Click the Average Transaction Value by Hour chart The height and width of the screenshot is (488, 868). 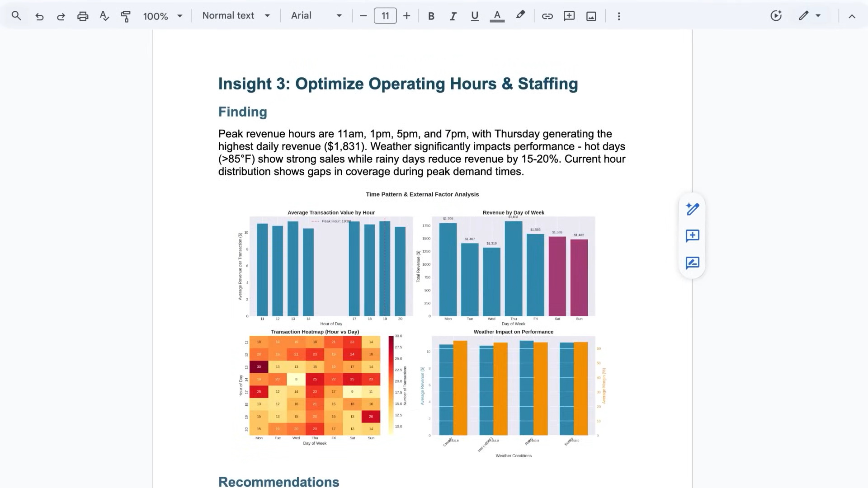(325, 267)
